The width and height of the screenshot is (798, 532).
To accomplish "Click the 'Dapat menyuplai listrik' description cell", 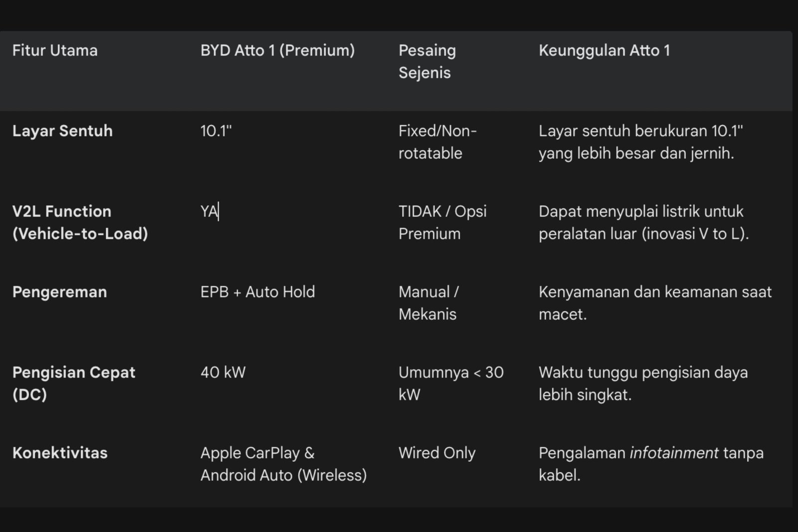I will pos(643,222).
